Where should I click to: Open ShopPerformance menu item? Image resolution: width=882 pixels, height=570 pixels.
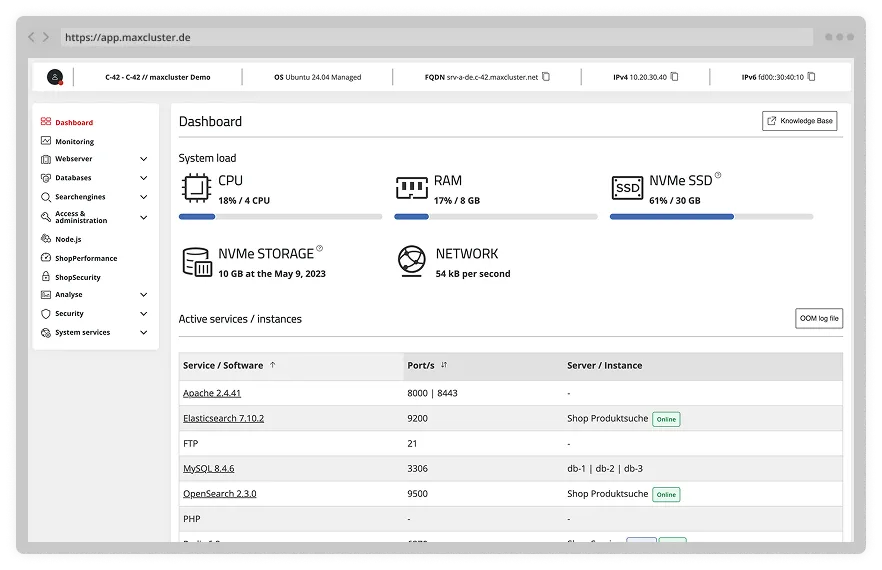86,258
